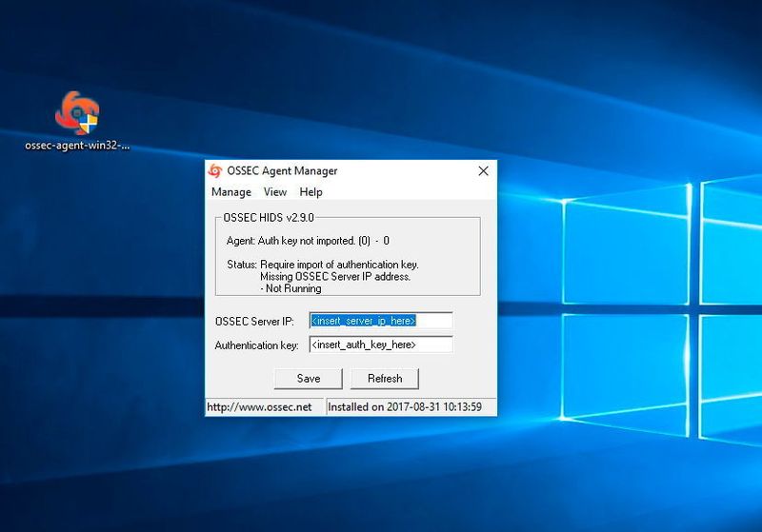Click the 'OSSEC Agent Manager' window title
762x532 pixels.
click(x=282, y=171)
